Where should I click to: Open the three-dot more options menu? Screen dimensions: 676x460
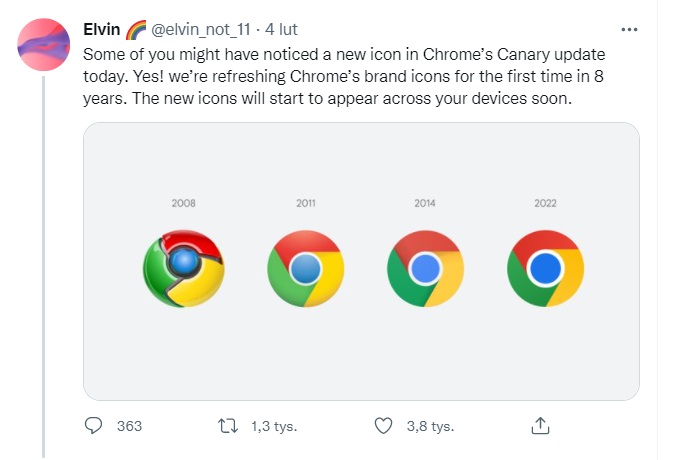pos(630,30)
